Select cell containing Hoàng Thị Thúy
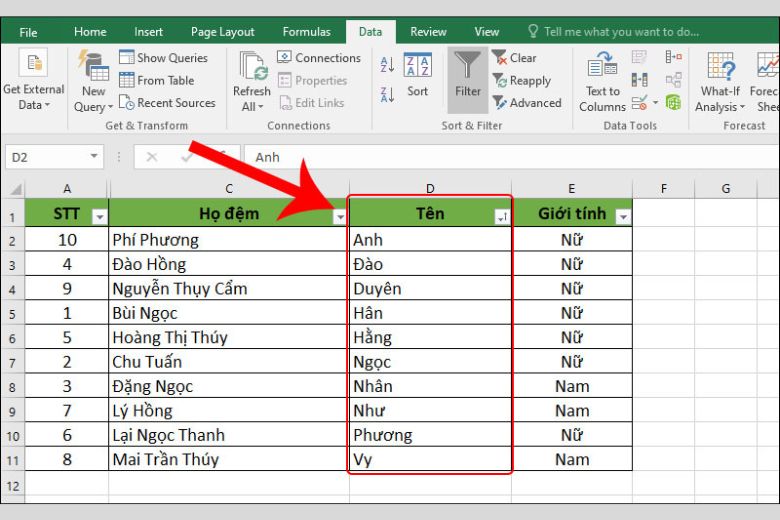Viewport: 780px width, 520px height. (x=229, y=337)
